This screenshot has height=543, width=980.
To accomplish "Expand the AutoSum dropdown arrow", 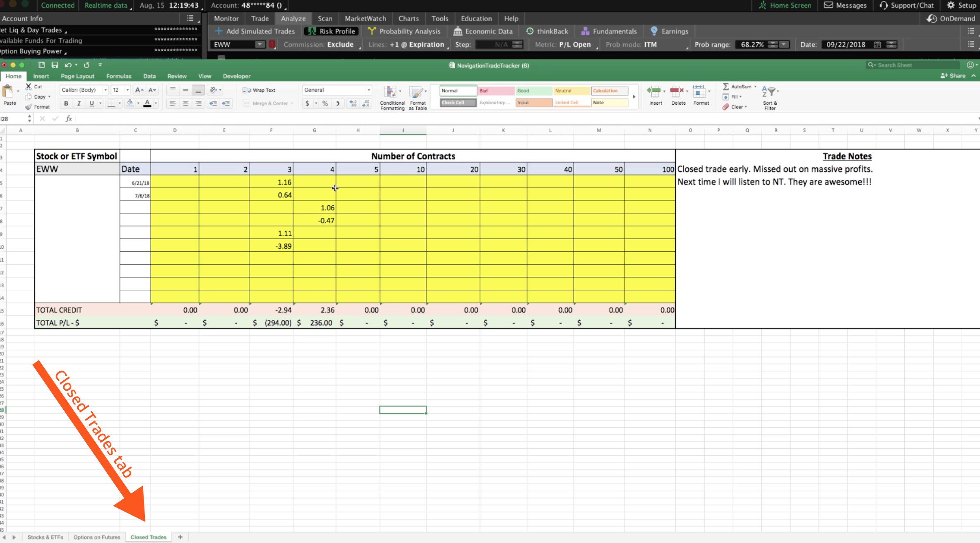I will pyautogui.click(x=755, y=86).
